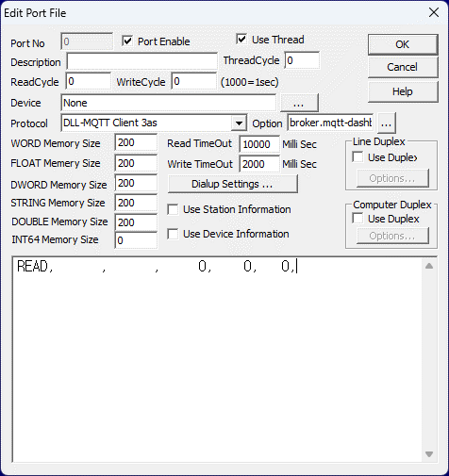
Task: Click the ThreadCycle input field
Action: click(x=302, y=60)
